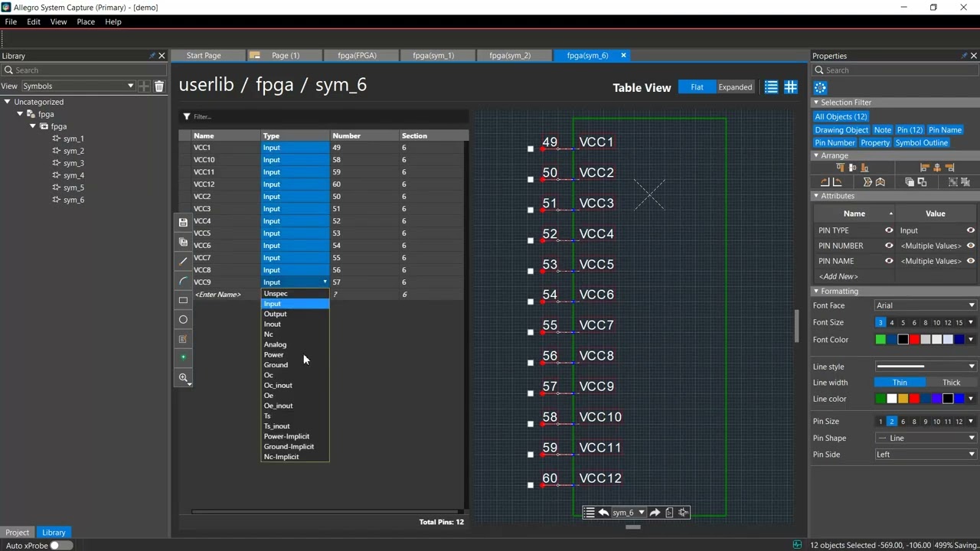Viewport: 980px width, 551px height.
Task: Toggle visibility eye next to PIN NUMBER name
Action: (889, 246)
